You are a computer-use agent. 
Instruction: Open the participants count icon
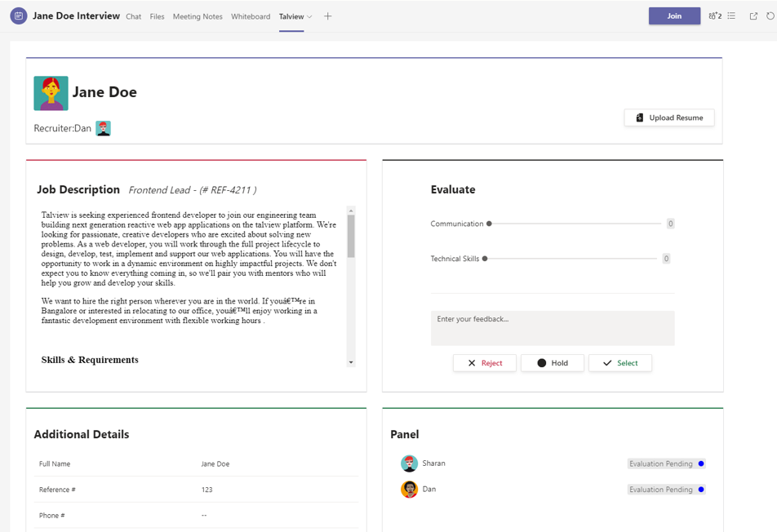tap(715, 16)
